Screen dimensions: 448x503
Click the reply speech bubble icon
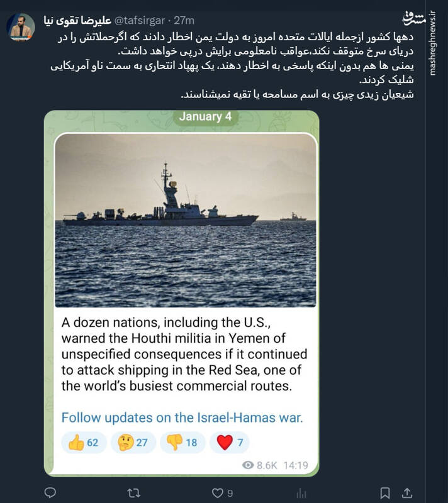click(x=50, y=492)
